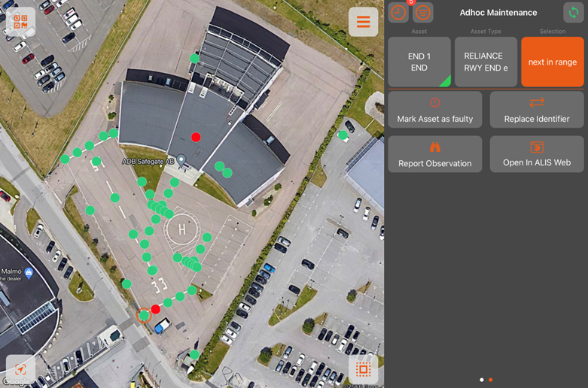Open the filter list icon with badge

(423, 12)
